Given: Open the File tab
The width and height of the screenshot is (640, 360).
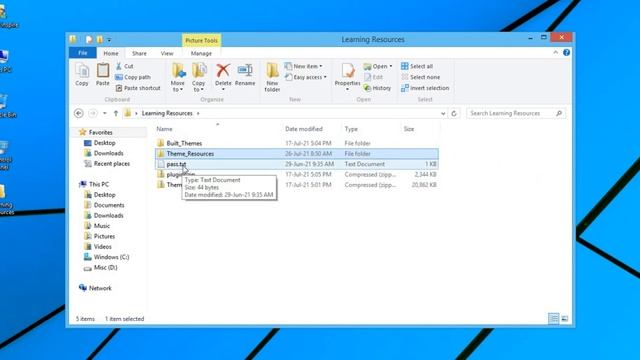Looking at the screenshot, I should point(82,53).
